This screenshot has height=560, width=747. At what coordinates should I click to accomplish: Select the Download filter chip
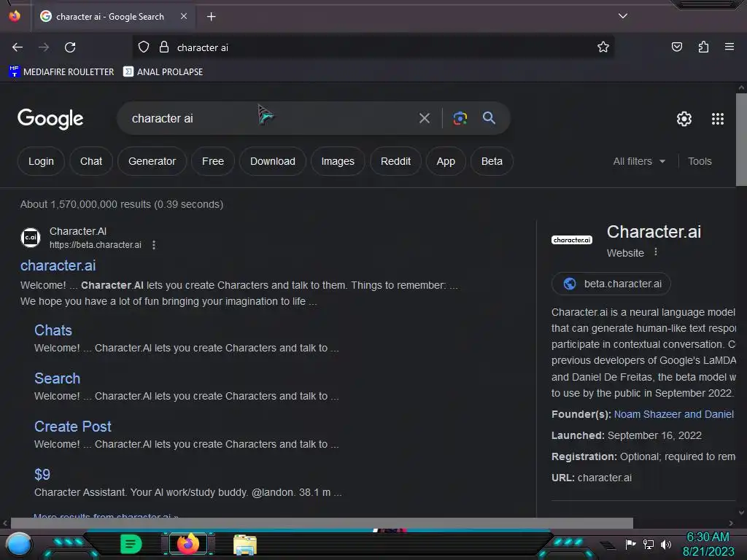click(273, 161)
